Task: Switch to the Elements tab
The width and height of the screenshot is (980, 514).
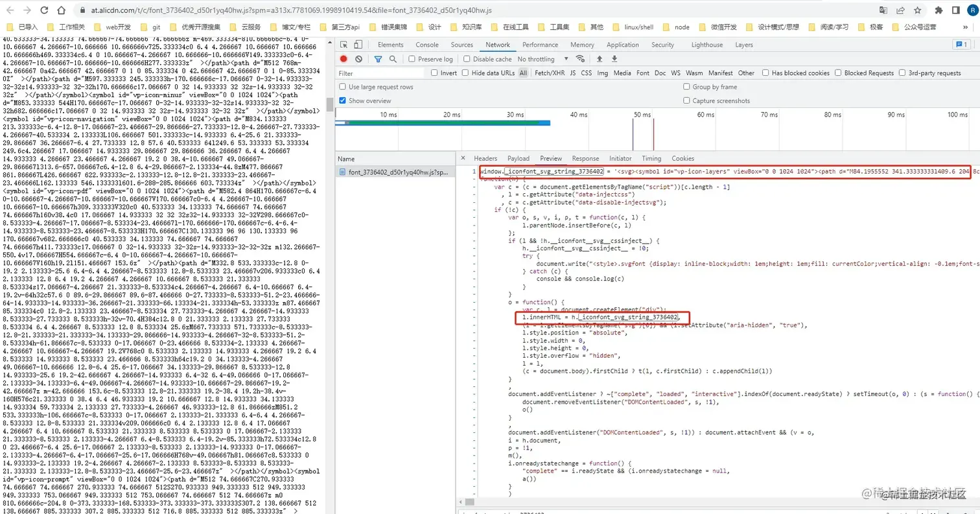Action: pos(390,45)
